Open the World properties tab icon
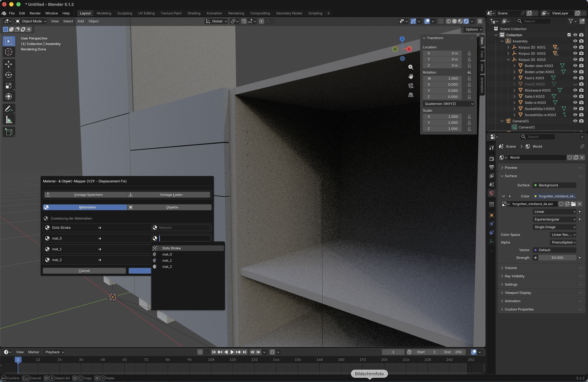 [x=492, y=193]
